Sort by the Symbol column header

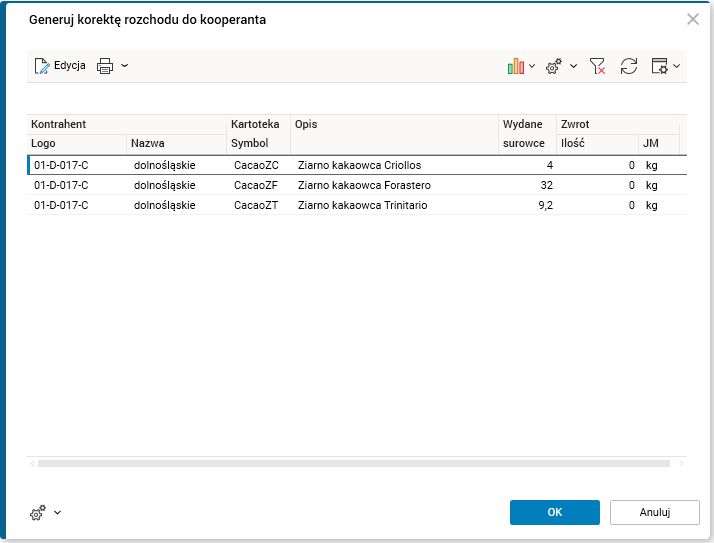(x=250, y=143)
